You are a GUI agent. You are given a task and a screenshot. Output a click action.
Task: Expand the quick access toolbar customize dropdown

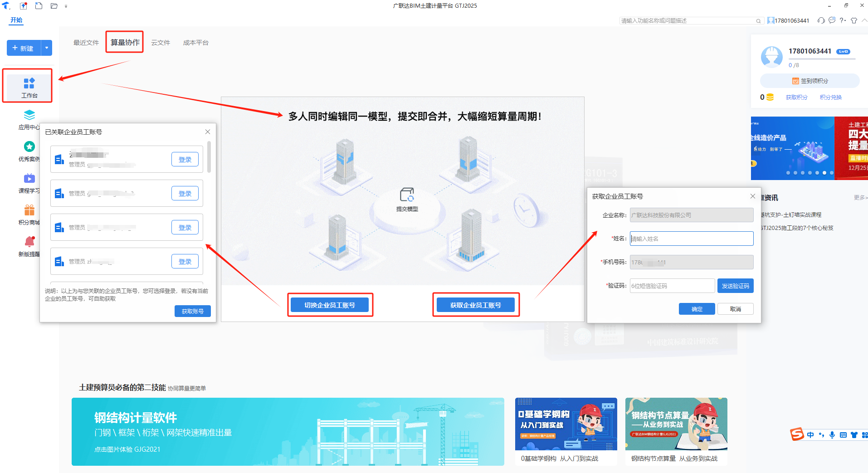[x=66, y=6]
